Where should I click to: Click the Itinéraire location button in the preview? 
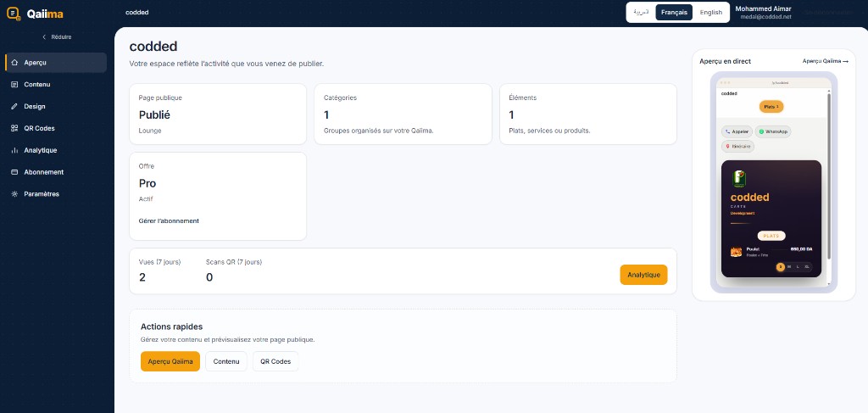tap(737, 146)
